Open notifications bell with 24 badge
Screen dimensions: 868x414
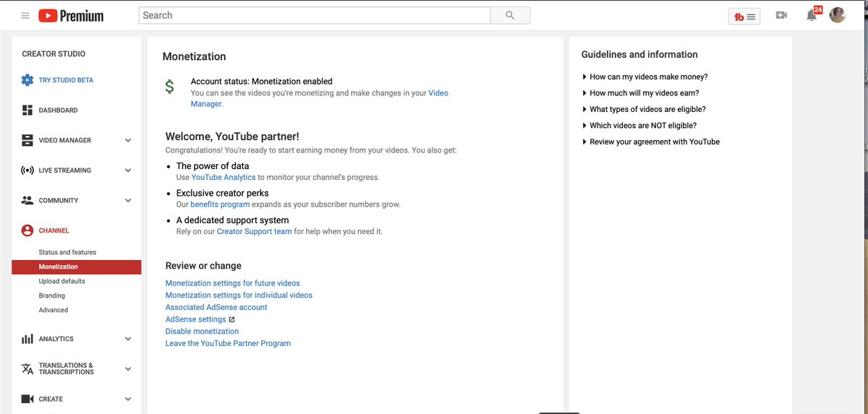813,14
